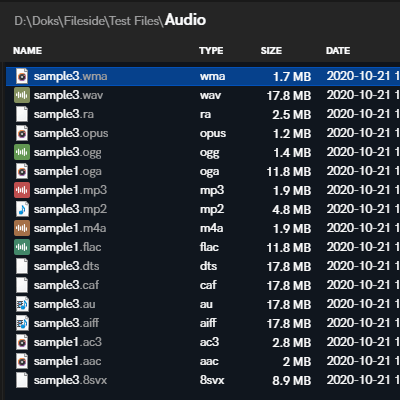Sort files by the TYPE column header
This screenshot has height=400, width=400.
(x=211, y=51)
